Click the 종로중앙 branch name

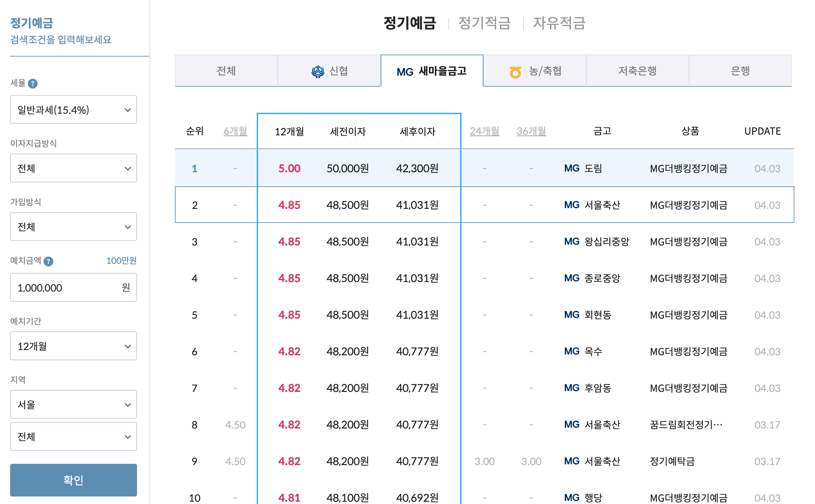[602, 278]
